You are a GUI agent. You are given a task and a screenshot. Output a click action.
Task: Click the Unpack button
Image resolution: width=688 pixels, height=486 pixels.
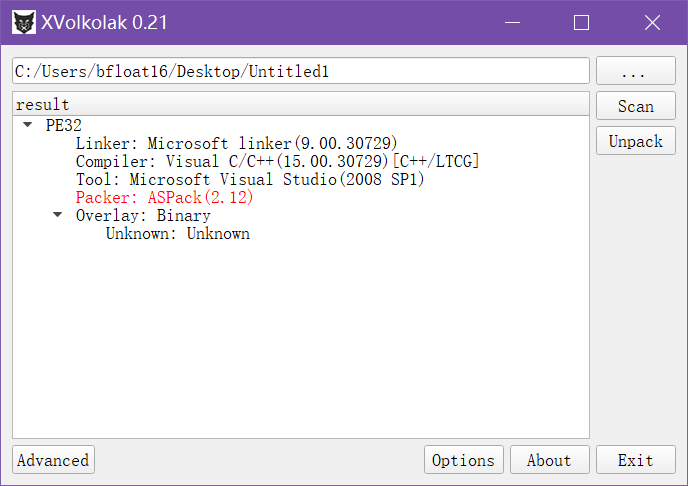635,141
